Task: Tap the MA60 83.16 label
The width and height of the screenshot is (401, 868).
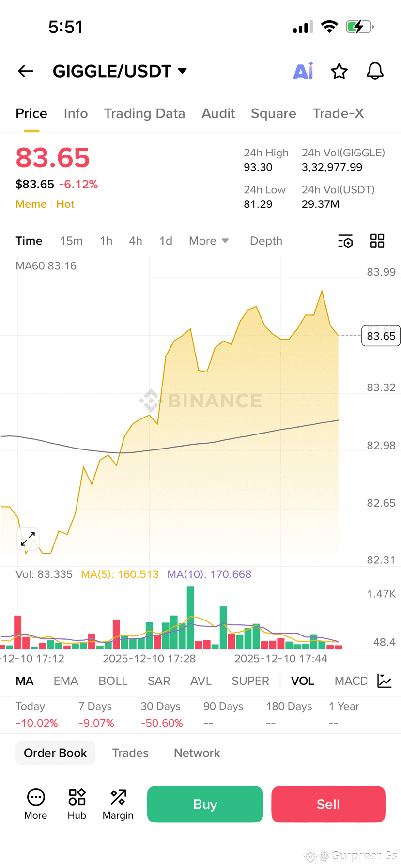Action: (46, 266)
